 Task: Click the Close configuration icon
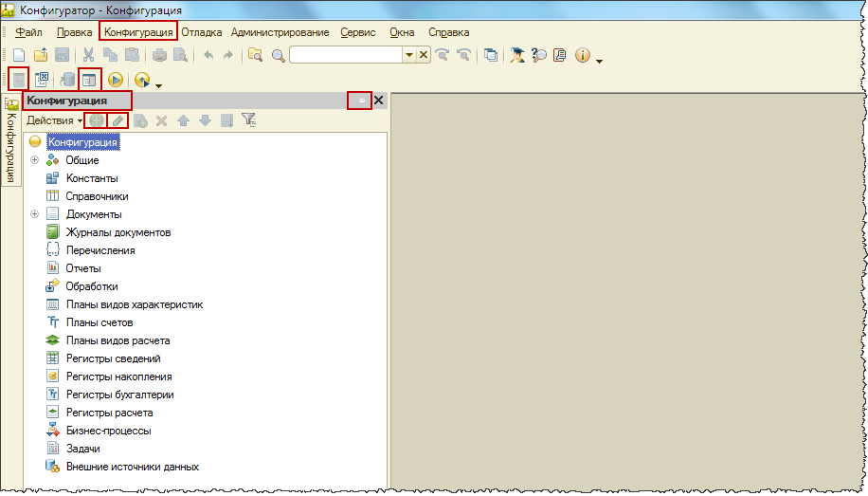coord(42,80)
